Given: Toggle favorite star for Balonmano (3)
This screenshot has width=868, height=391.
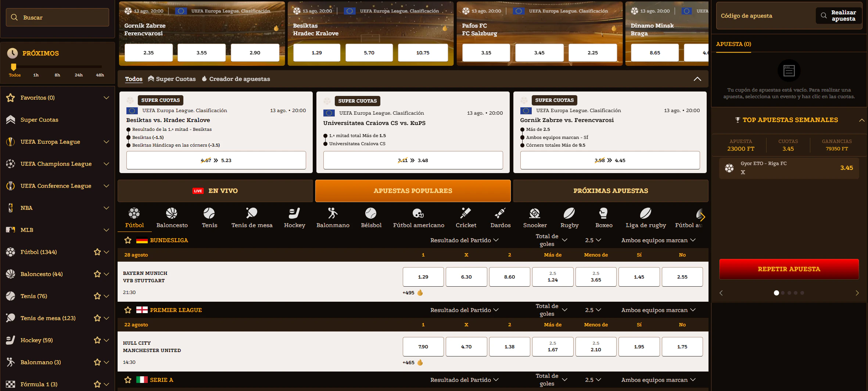Looking at the screenshot, I should 97,362.
